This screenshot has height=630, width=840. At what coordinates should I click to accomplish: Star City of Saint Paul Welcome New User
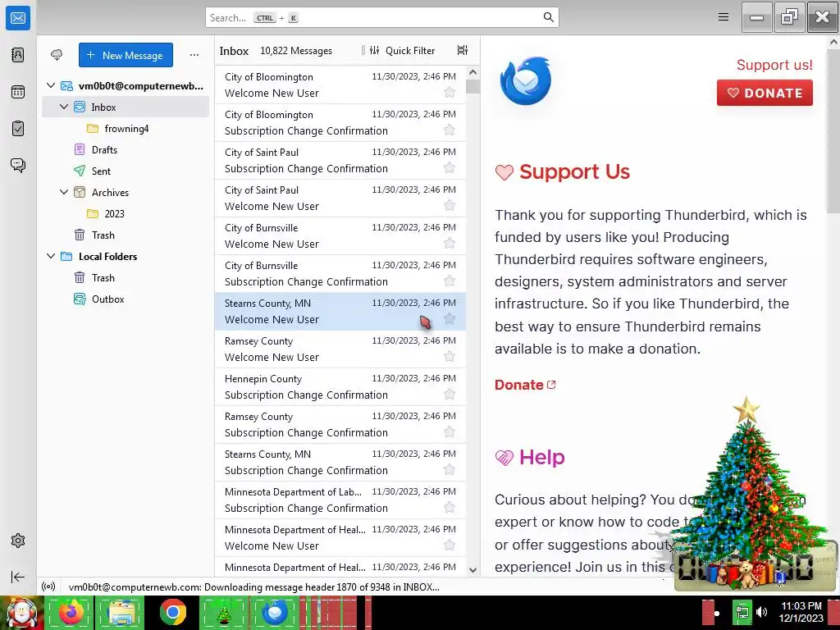pos(450,206)
